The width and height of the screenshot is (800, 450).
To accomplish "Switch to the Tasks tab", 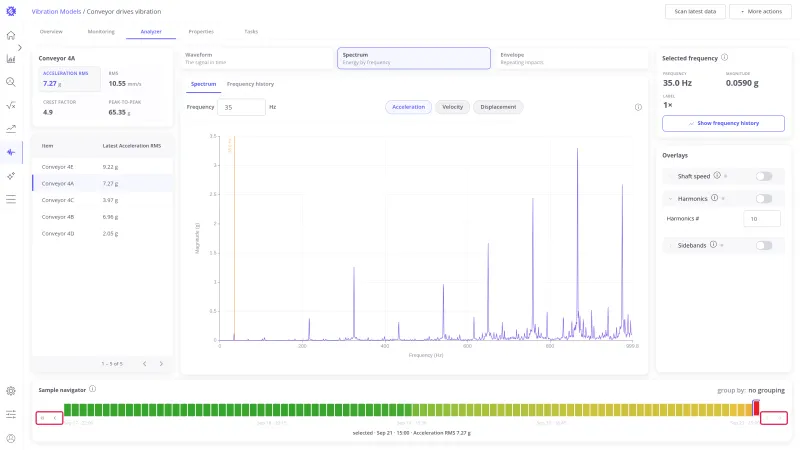I will pyautogui.click(x=251, y=32).
